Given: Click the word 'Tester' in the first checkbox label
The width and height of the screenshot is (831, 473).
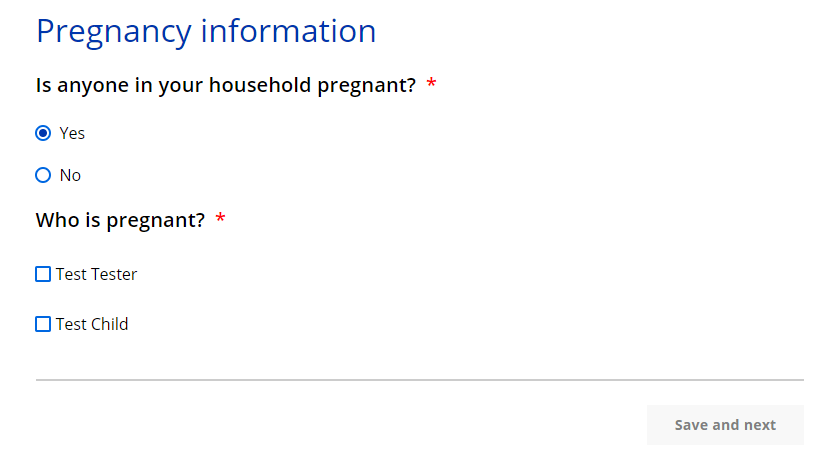Looking at the screenshot, I should (114, 274).
